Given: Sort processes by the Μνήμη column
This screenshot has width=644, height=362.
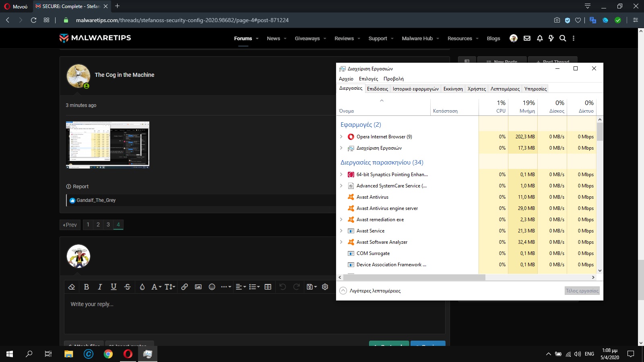Looking at the screenshot, I should pyautogui.click(x=523, y=107).
